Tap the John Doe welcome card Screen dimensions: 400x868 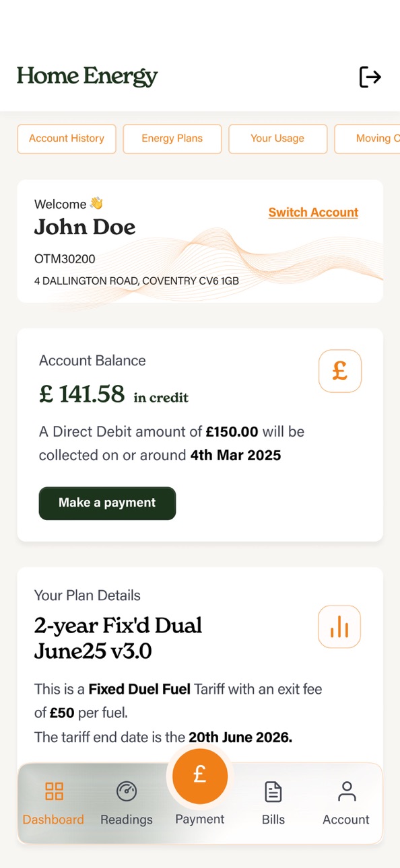click(200, 241)
